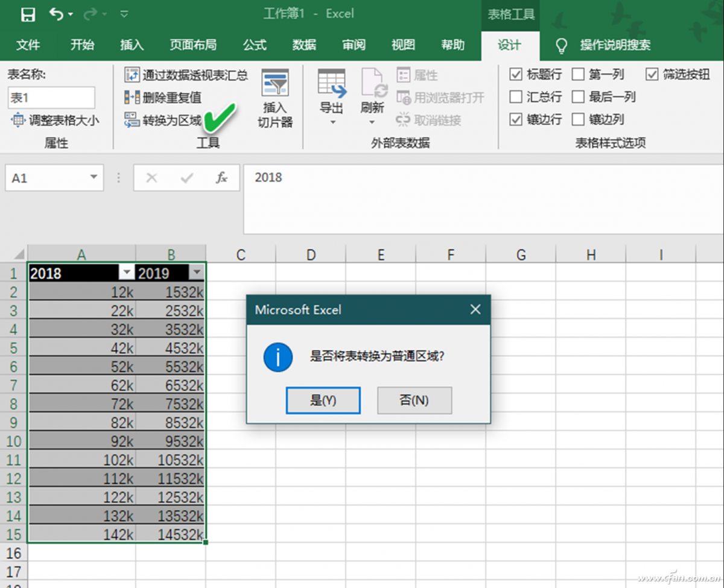Viewport: 724px width, 588px height.
Task: Click 是(Y) to confirm conversion
Action: pyautogui.click(x=323, y=400)
